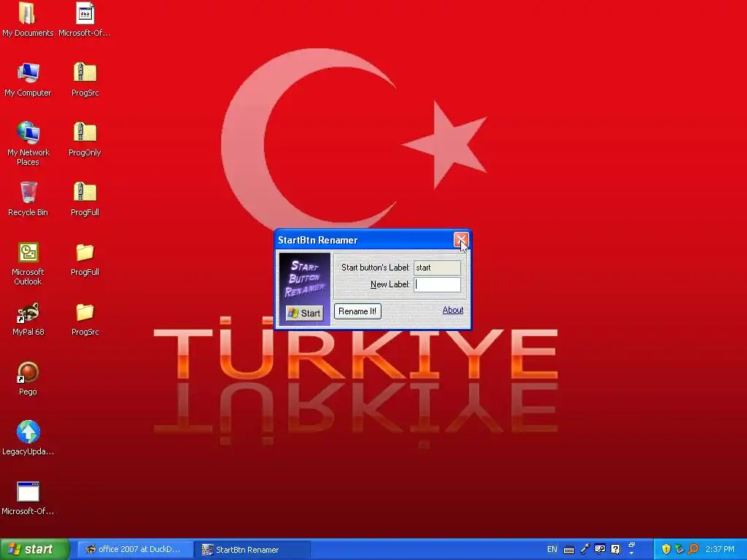
Task: Select the LegacyUpdate desktop icon
Action: click(28, 438)
